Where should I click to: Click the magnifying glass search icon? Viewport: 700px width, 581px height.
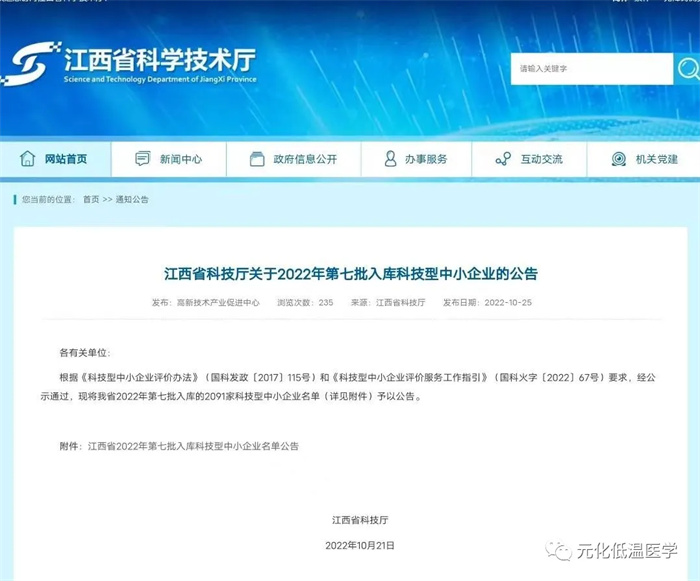coord(688,68)
